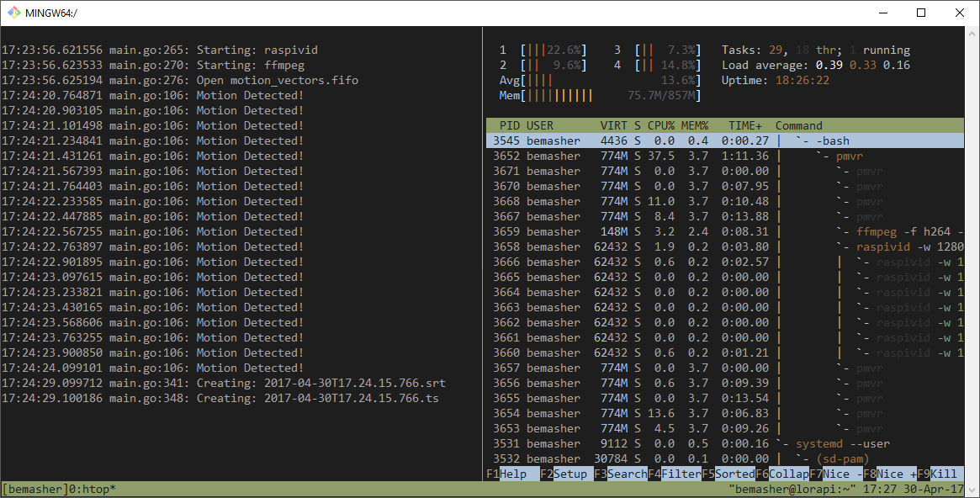This screenshot has width=980, height=498.
Task: Click the Uptime 18:26:22 value
Action: pyautogui.click(x=803, y=80)
